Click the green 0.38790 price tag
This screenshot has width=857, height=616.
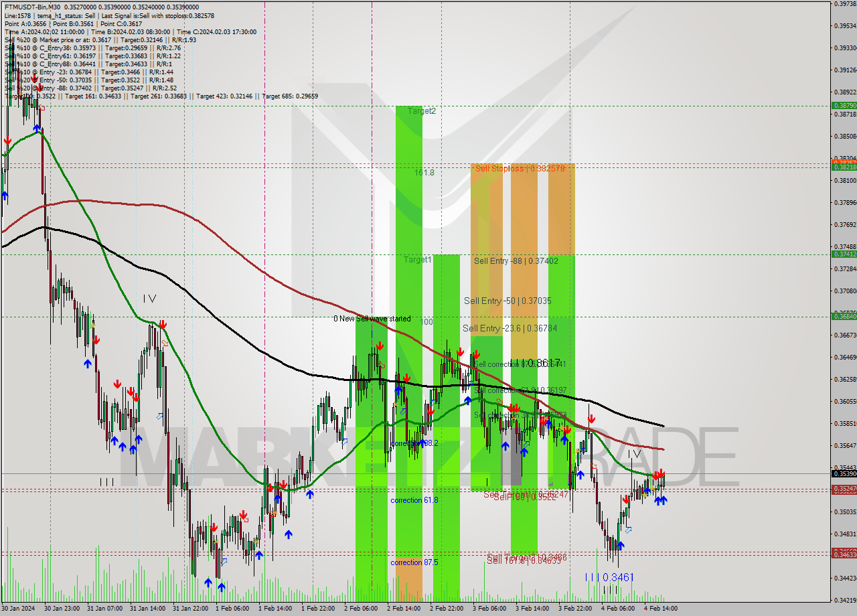(x=844, y=106)
